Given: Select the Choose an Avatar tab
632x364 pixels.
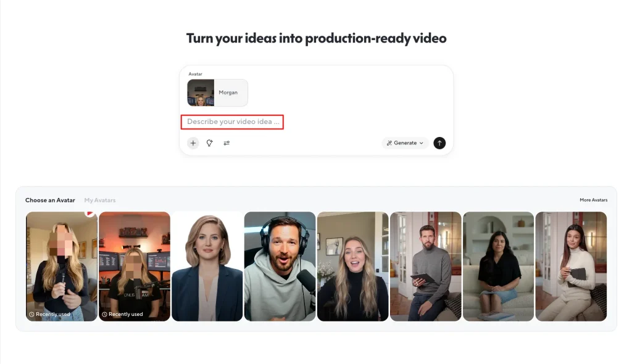Looking at the screenshot, I should coord(49,200).
